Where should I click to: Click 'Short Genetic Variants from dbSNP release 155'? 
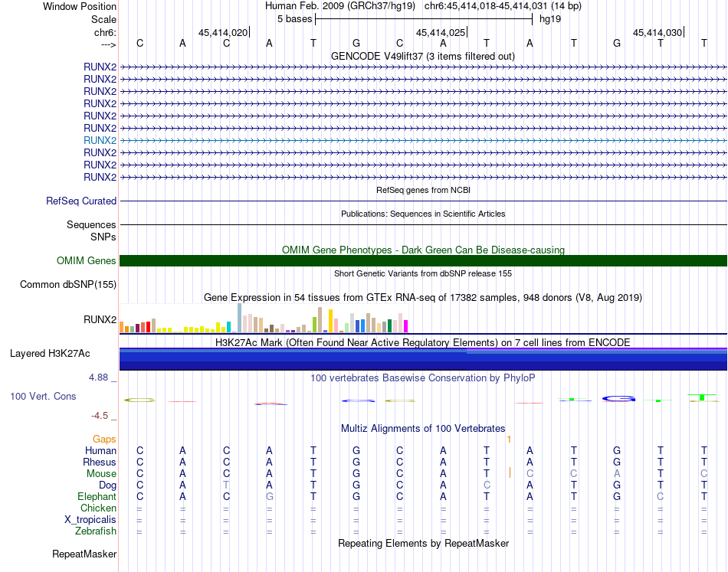pos(423,273)
